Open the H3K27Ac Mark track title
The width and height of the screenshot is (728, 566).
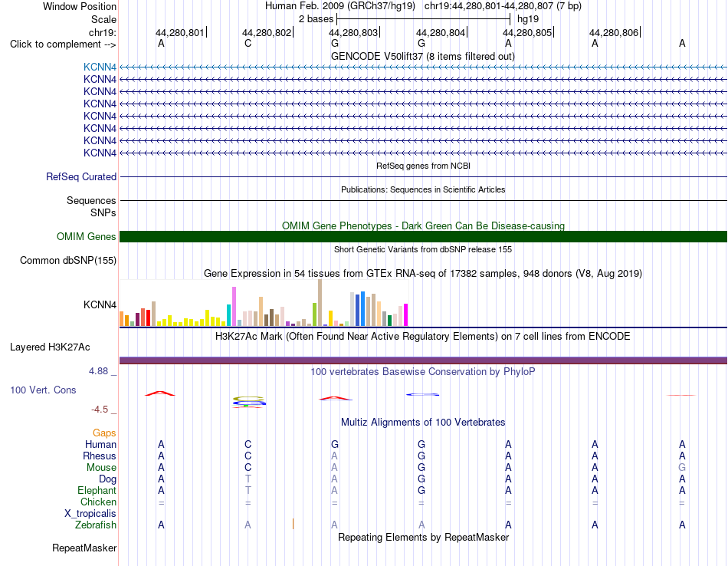(x=423, y=336)
